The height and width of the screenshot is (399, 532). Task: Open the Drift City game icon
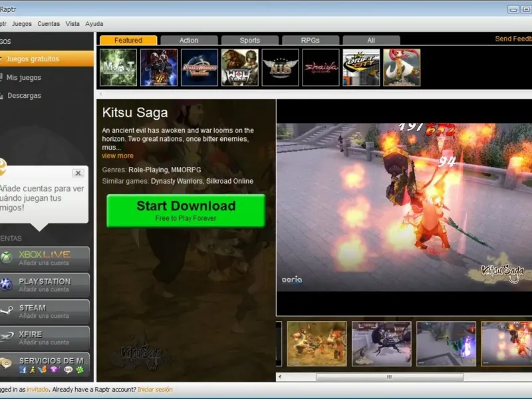pos(361,67)
